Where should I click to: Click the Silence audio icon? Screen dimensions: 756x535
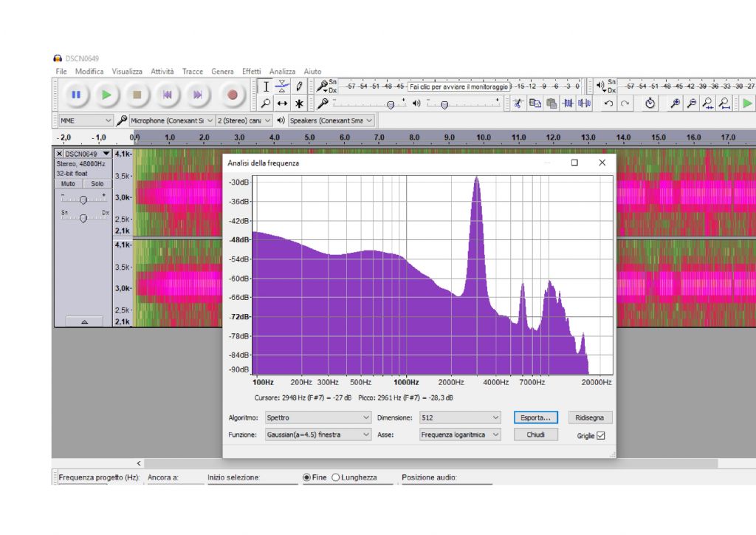[x=585, y=103]
